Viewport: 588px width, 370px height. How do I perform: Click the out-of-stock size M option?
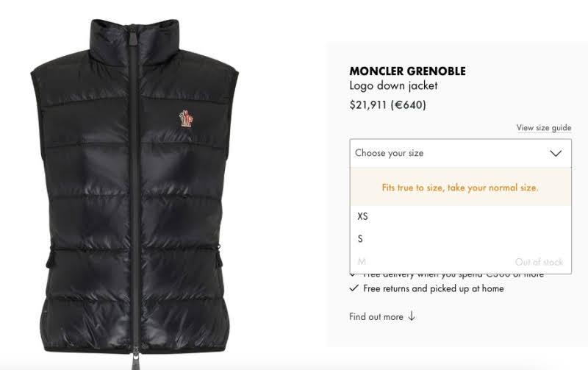click(461, 262)
